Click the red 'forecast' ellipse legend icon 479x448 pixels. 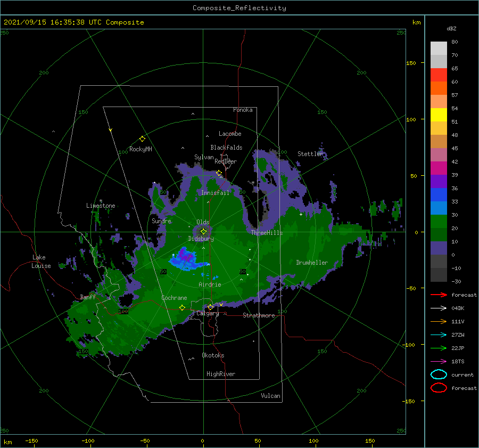pos(439,388)
